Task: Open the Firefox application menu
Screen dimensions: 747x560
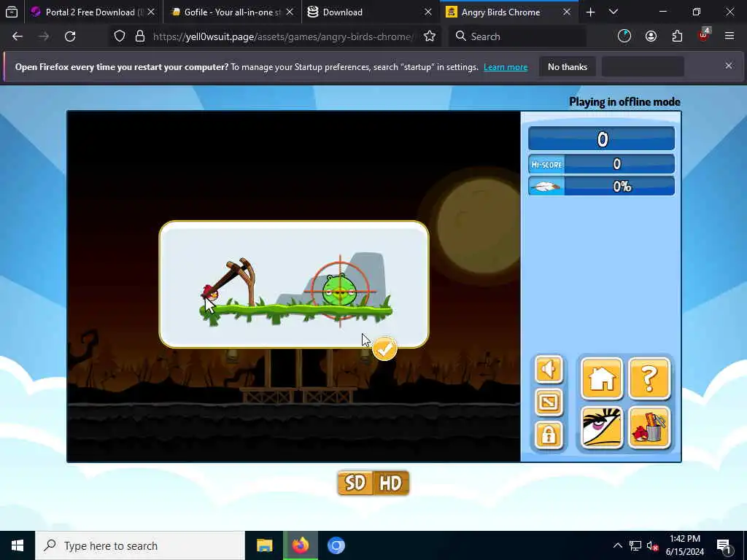Action: (x=729, y=36)
